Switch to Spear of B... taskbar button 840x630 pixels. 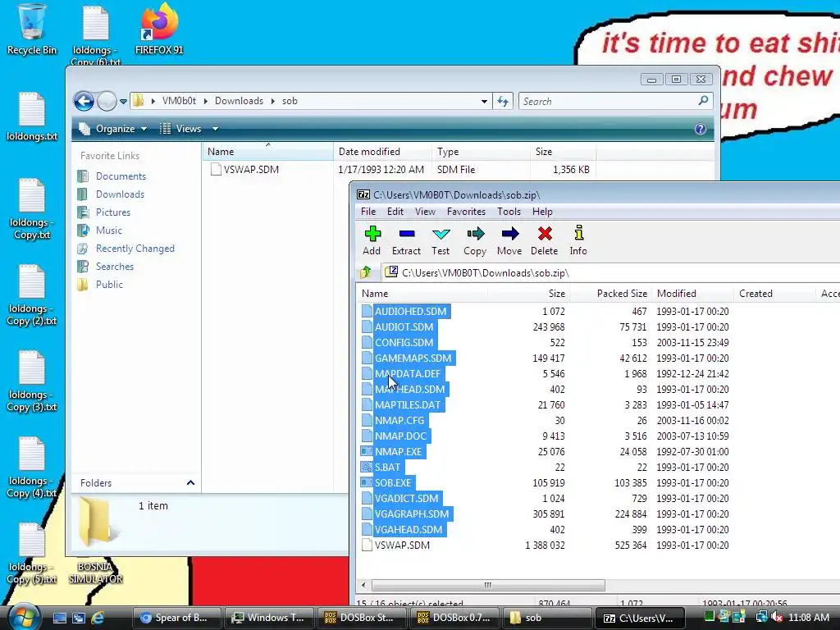pyautogui.click(x=177, y=618)
